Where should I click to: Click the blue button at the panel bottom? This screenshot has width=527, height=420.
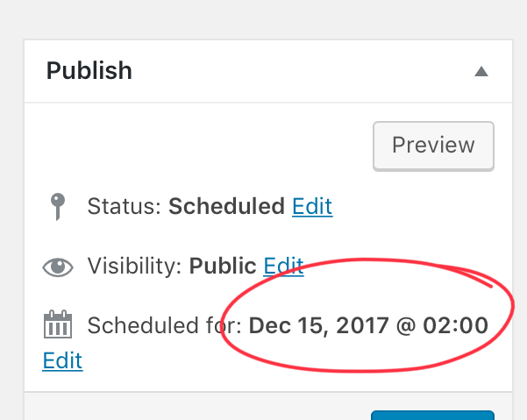coord(432,415)
